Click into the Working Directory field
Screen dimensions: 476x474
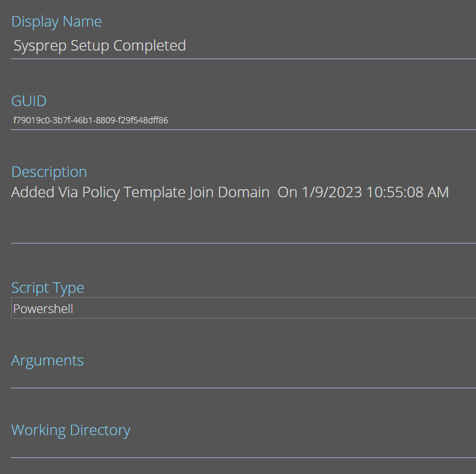(244, 449)
